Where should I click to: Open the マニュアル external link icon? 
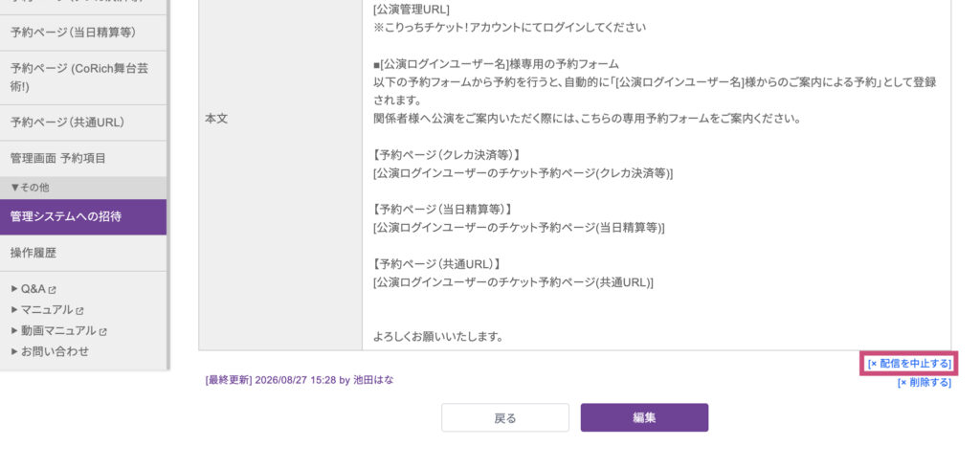[80, 310]
